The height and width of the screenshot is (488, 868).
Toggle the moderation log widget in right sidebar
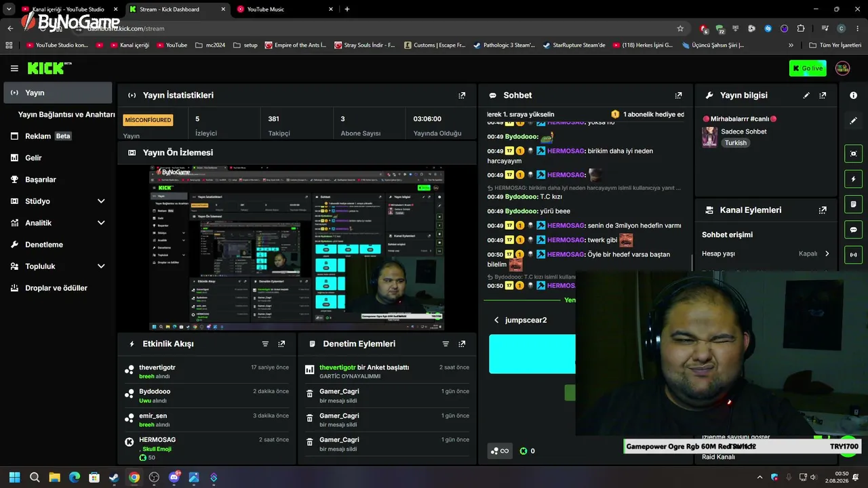(x=853, y=204)
